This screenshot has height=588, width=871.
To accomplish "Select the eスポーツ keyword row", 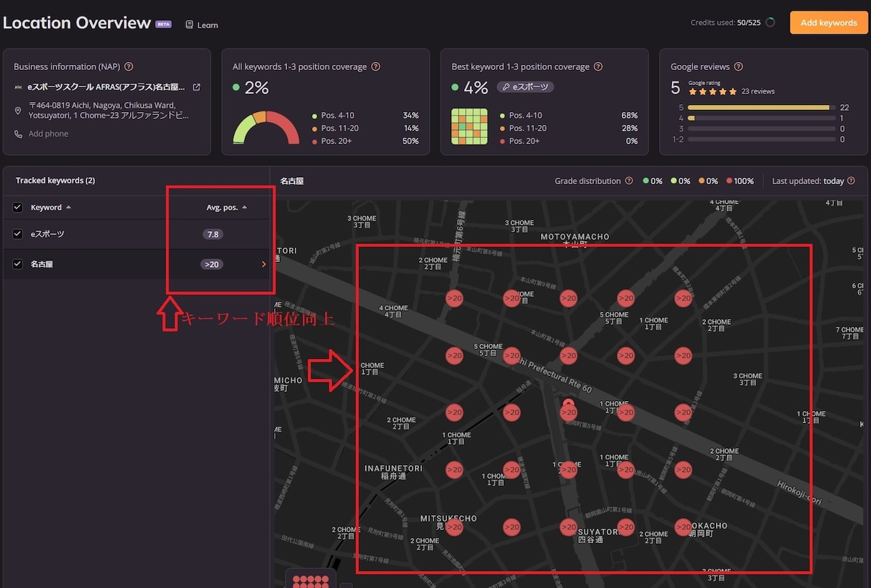I will [136, 234].
